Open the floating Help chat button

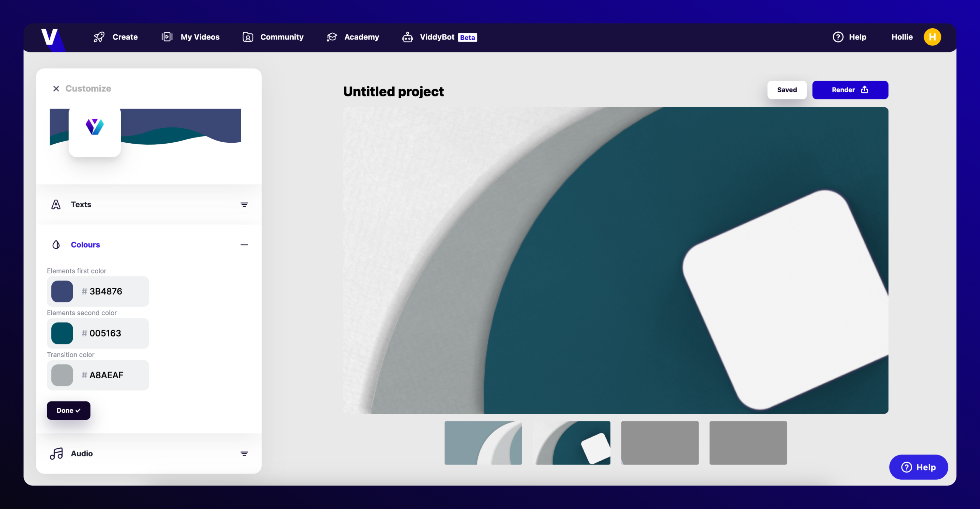918,467
